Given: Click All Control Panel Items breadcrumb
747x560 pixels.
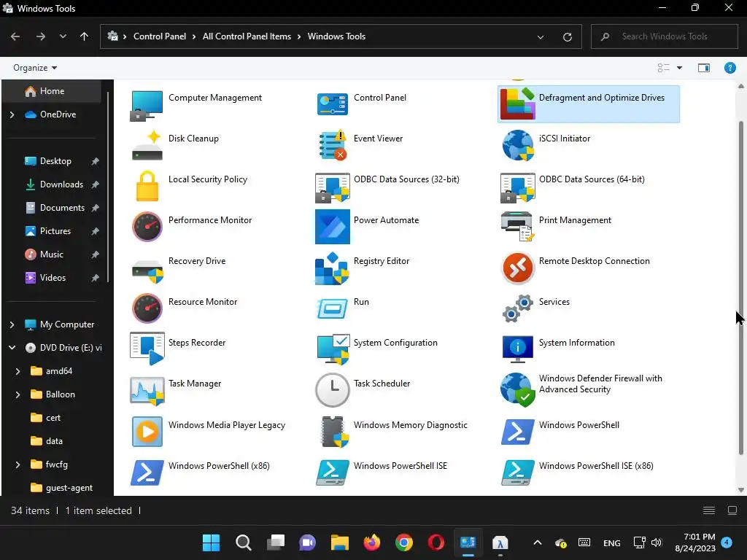Looking at the screenshot, I should point(247,36).
